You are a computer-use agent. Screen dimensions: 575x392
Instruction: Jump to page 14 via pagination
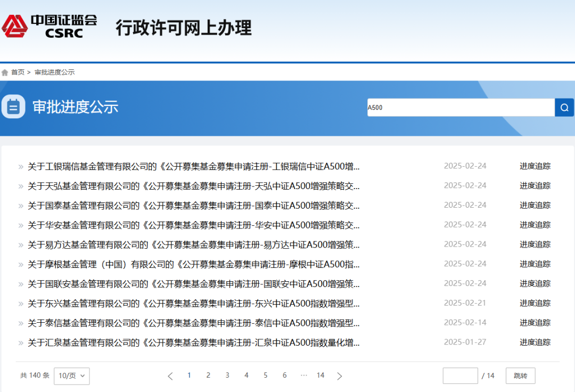pos(321,375)
